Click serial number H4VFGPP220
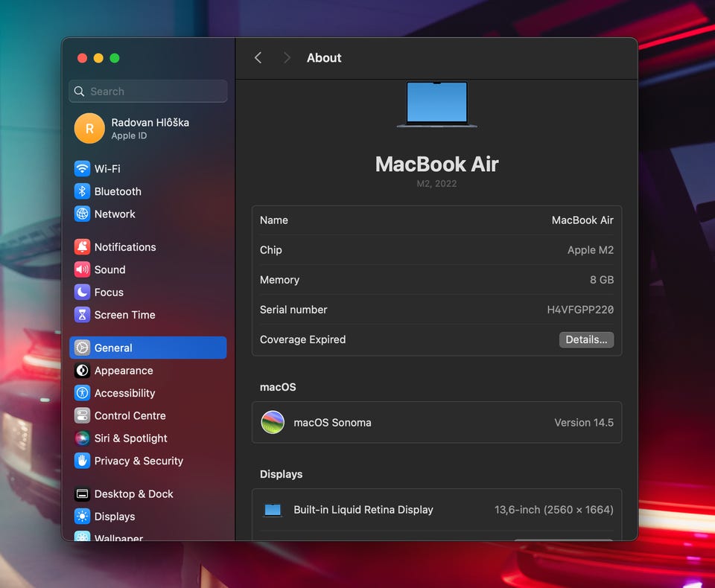This screenshot has height=588, width=715. (580, 310)
